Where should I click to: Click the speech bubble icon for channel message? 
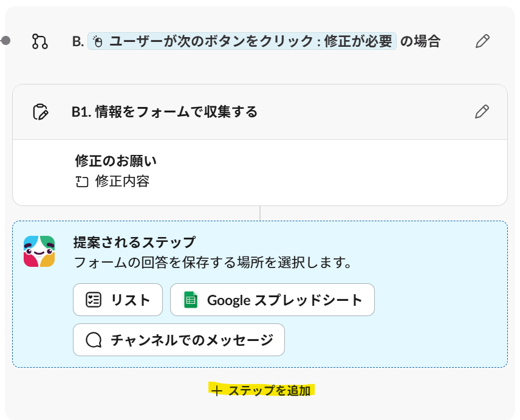pyautogui.click(x=94, y=340)
